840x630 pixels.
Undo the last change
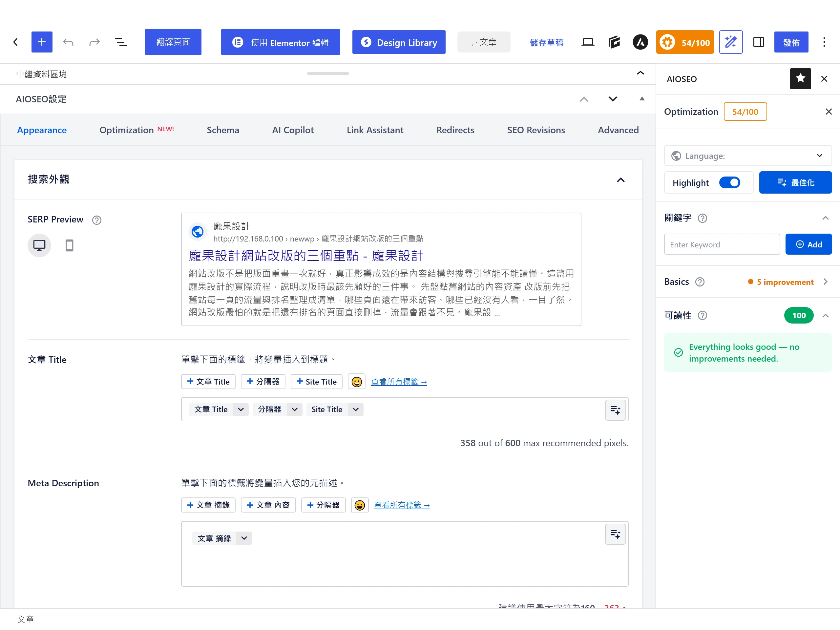tap(68, 42)
